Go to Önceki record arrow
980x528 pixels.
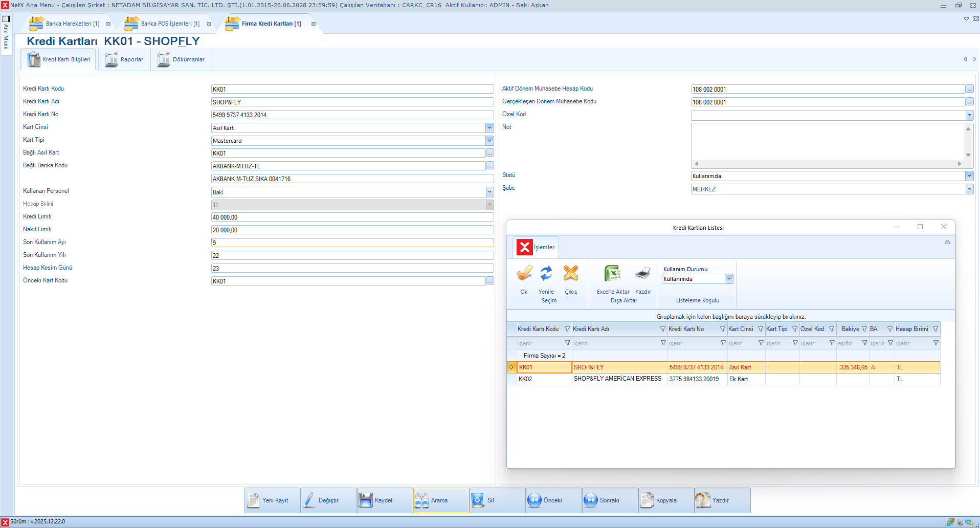point(534,500)
